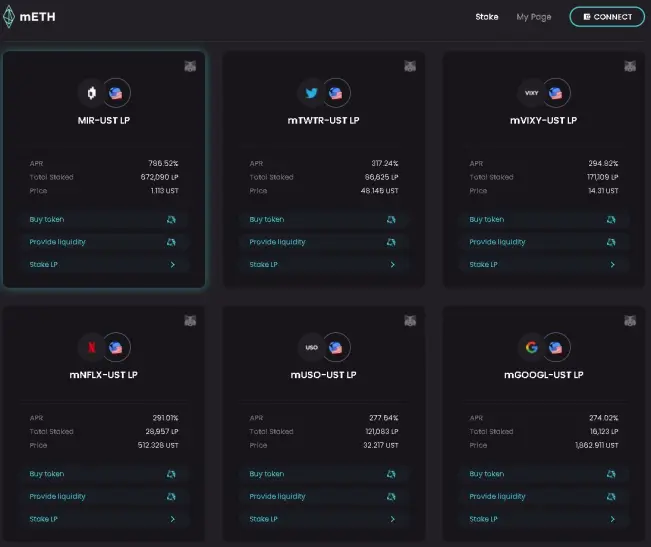Click the 786.52% APR value
651x547 pixels.
pyautogui.click(x=163, y=163)
